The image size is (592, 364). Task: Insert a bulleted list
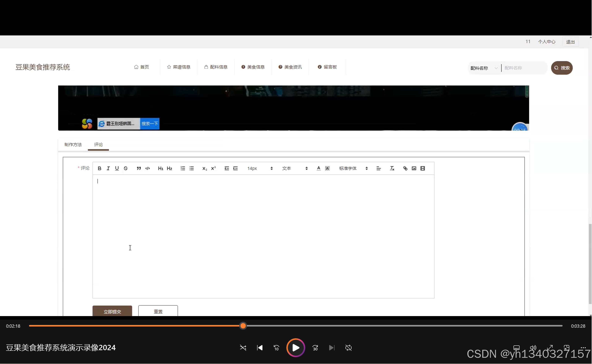click(x=191, y=168)
